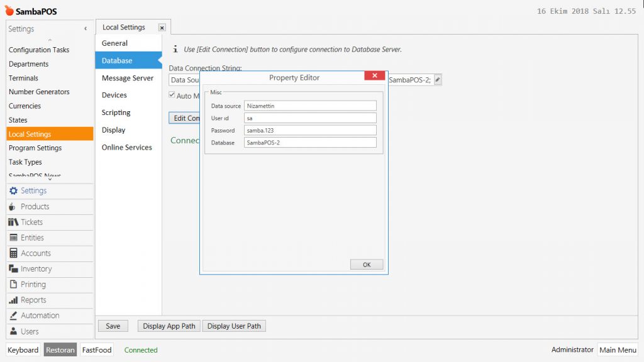Click the connection string edit pencil icon
Image resolution: width=644 pixels, height=362 pixels.
pos(438,80)
